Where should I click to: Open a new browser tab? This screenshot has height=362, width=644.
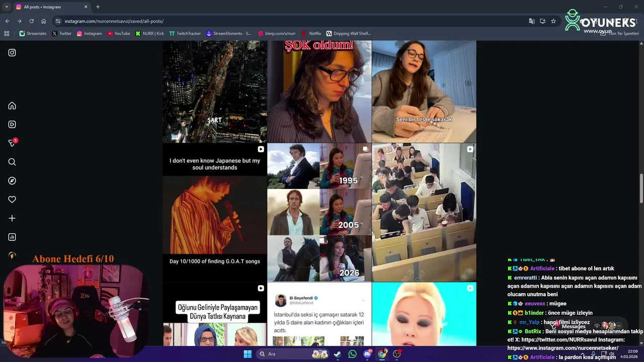click(98, 7)
